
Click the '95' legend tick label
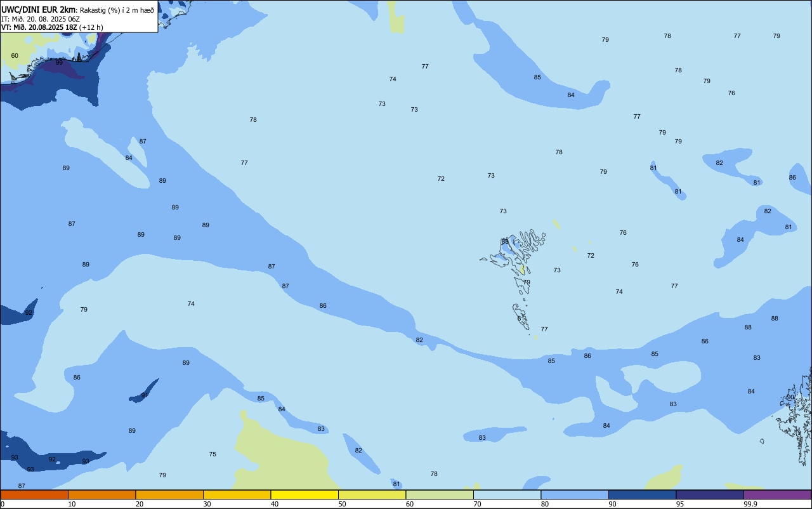tap(680, 504)
